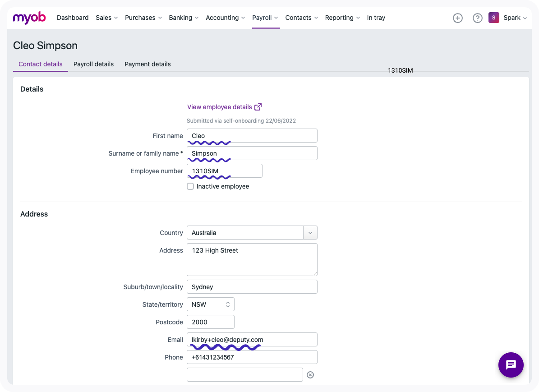The image size is (539, 392).
Task: Open the Create (+) menu icon
Action: (458, 18)
